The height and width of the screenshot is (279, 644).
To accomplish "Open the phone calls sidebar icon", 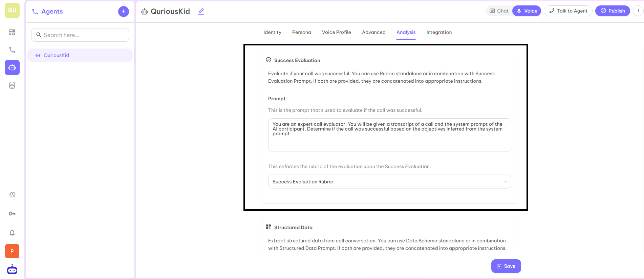I will (12, 50).
